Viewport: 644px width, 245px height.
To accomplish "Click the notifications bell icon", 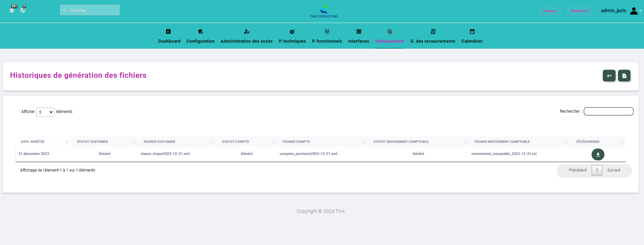I will coord(12,10).
